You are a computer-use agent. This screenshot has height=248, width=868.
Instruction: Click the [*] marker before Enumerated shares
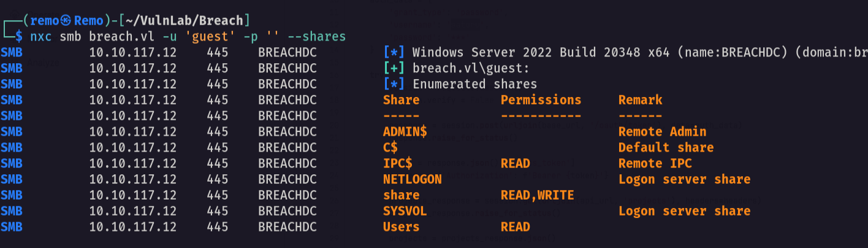(394, 84)
